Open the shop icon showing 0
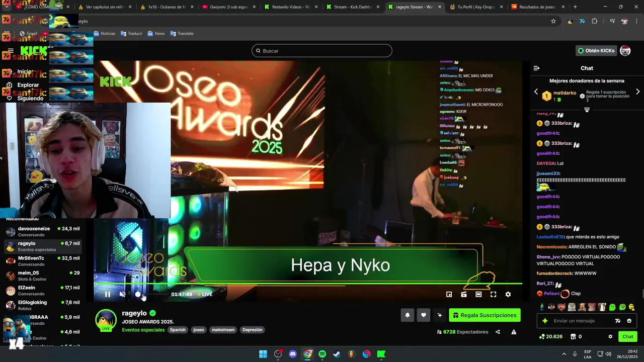 point(576,337)
